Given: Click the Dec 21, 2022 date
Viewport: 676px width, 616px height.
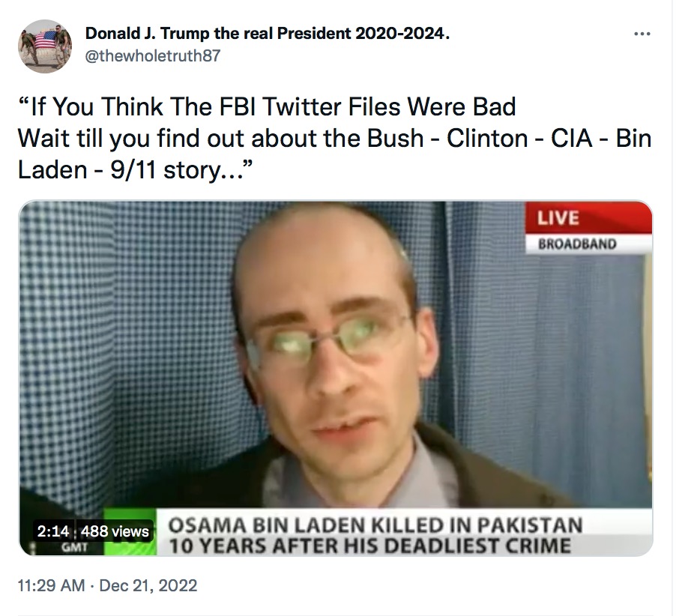Looking at the screenshot, I should coord(148,585).
